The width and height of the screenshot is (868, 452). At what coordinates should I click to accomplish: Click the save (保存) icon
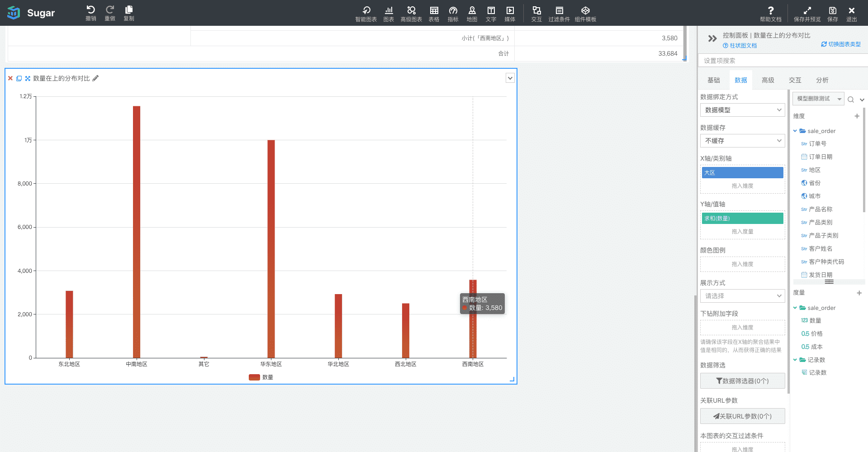tap(832, 14)
